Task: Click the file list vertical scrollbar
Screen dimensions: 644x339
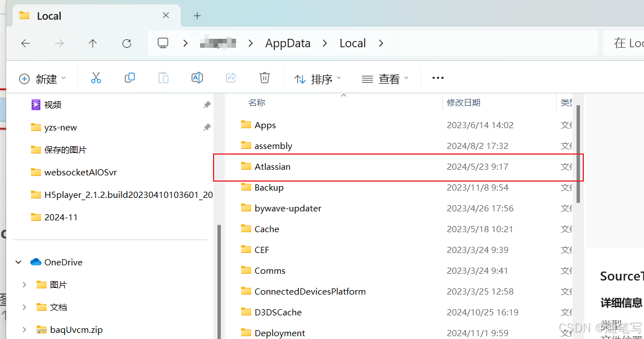Action: pyautogui.click(x=578, y=154)
